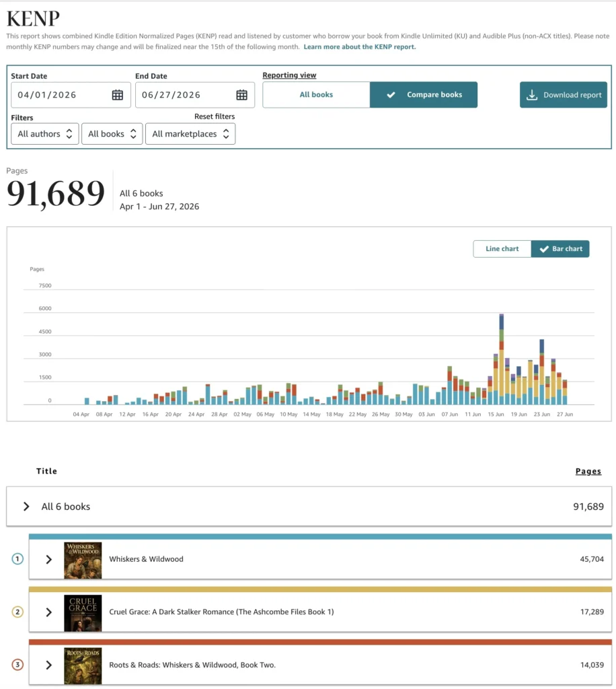Viewport: 616px width, 689px height.
Task: Click the numbered circle badge 2
Action: [x=17, y=612]
